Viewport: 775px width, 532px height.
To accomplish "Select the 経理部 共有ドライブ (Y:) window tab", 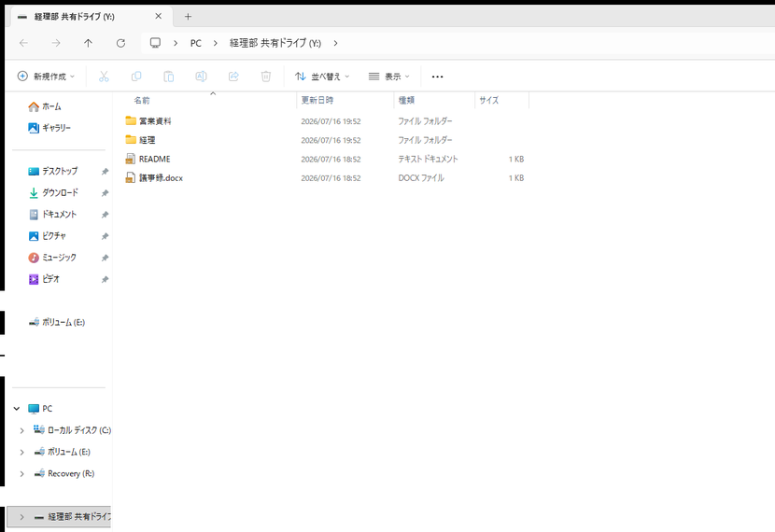I will point(90,16).
